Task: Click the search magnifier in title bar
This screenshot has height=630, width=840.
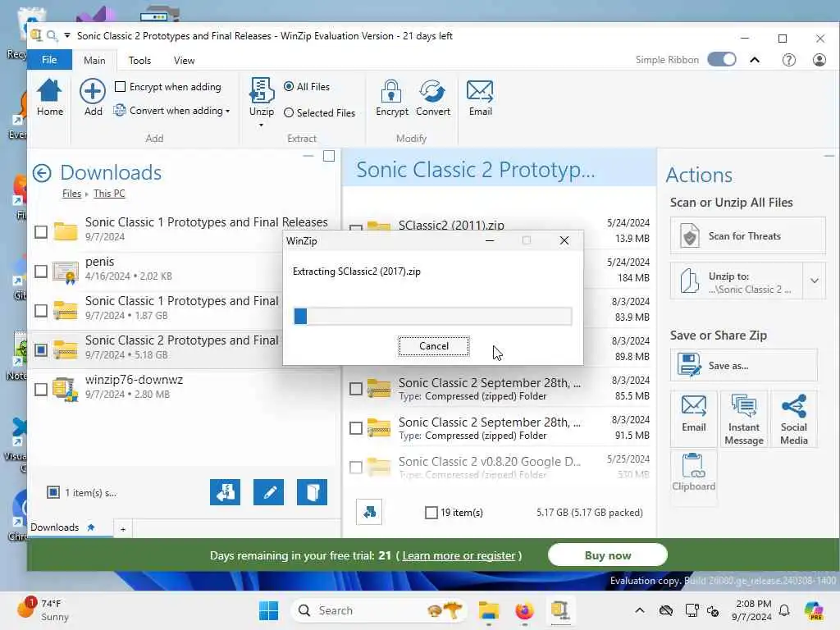Action: point(52,36)
